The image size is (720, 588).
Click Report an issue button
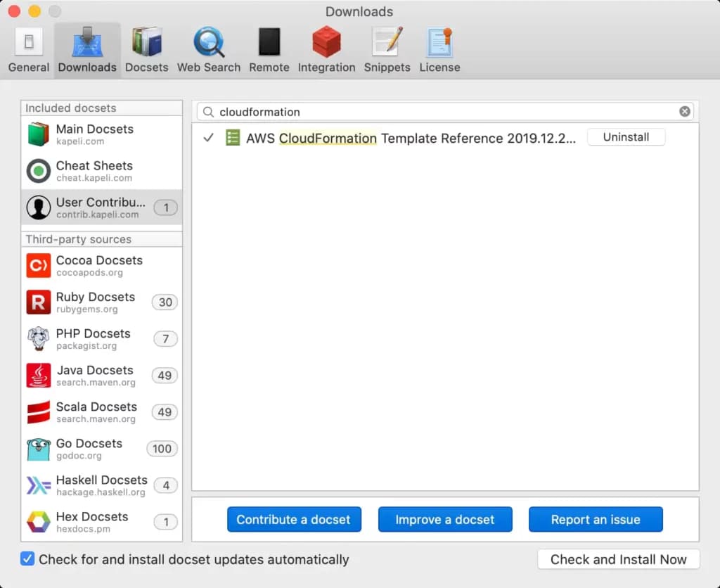point(596,520)
